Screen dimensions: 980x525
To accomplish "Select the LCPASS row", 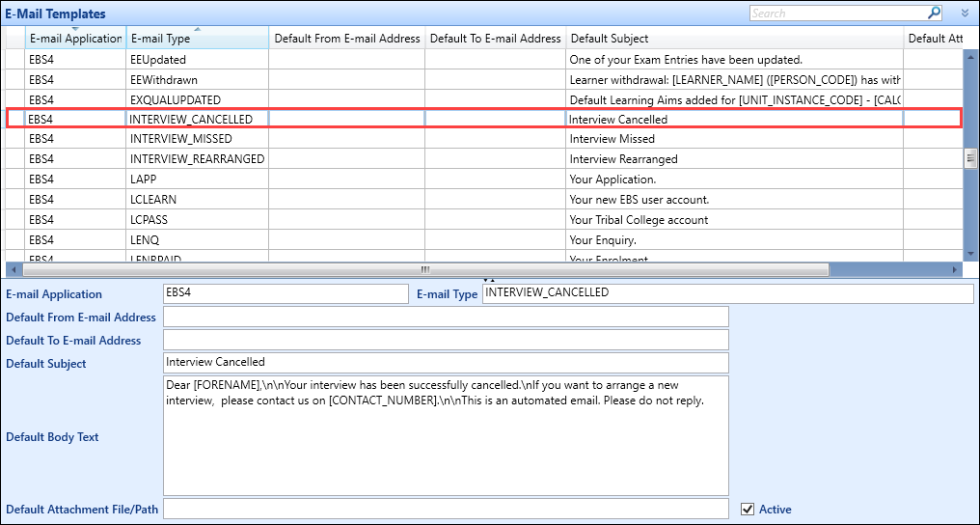I will tap(484, 220).
